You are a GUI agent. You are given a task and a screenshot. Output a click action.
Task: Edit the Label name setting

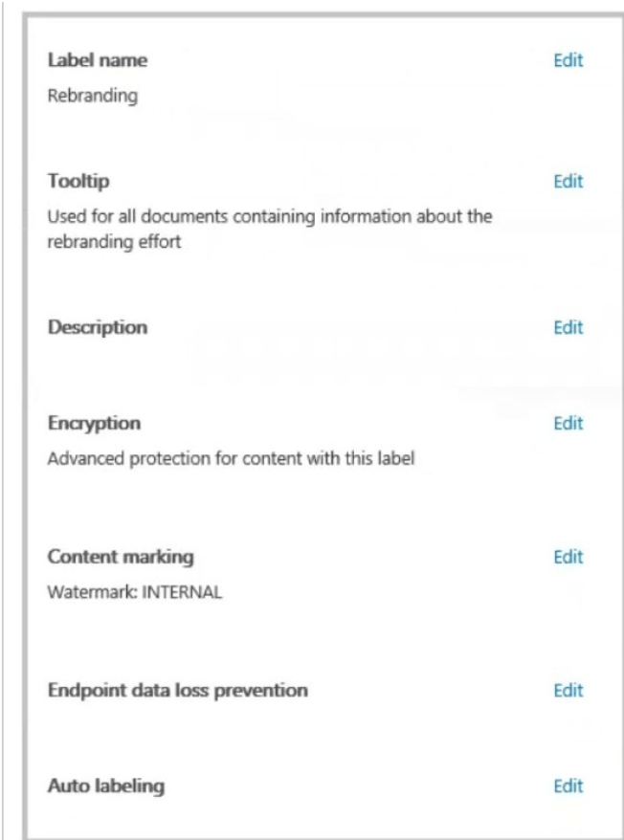coord(568,60)
